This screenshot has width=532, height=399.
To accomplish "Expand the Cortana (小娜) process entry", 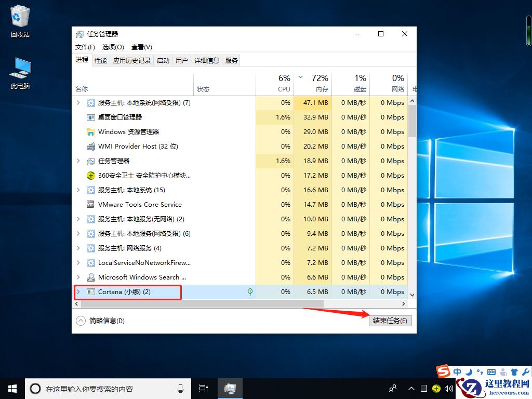I will [x=78, y=292].
